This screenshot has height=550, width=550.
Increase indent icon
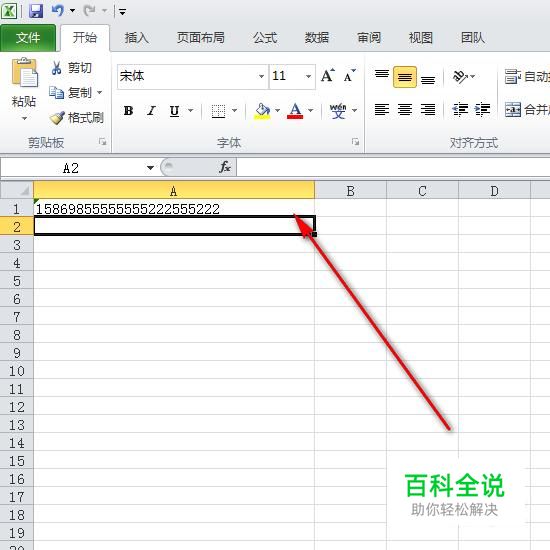482,109
